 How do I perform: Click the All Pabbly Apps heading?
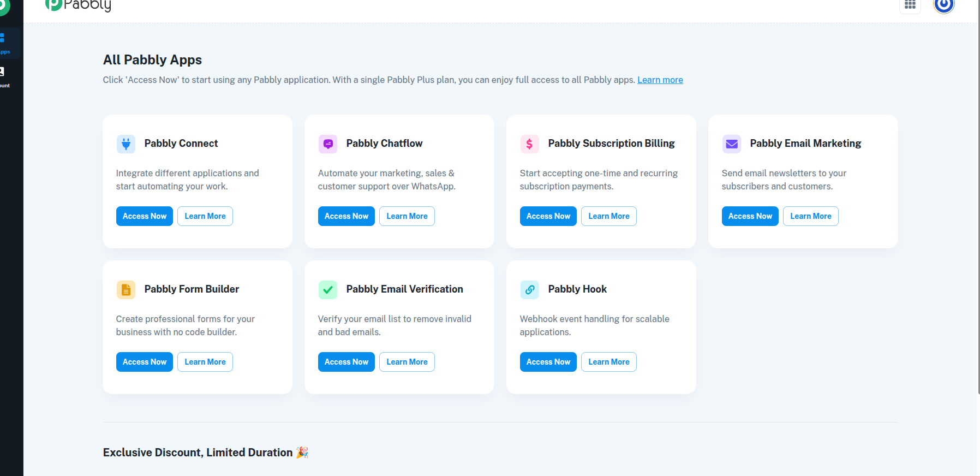[152, 60]
